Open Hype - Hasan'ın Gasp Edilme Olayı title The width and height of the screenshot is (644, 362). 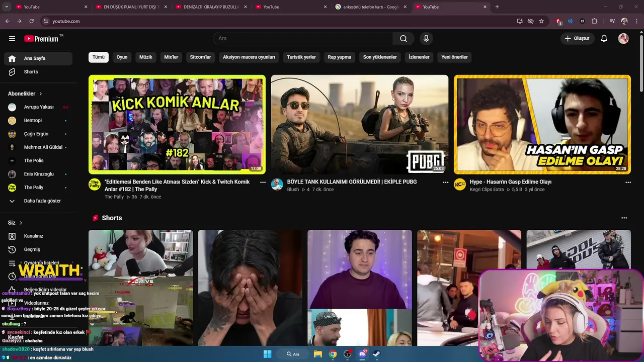[x=510, y=182]
